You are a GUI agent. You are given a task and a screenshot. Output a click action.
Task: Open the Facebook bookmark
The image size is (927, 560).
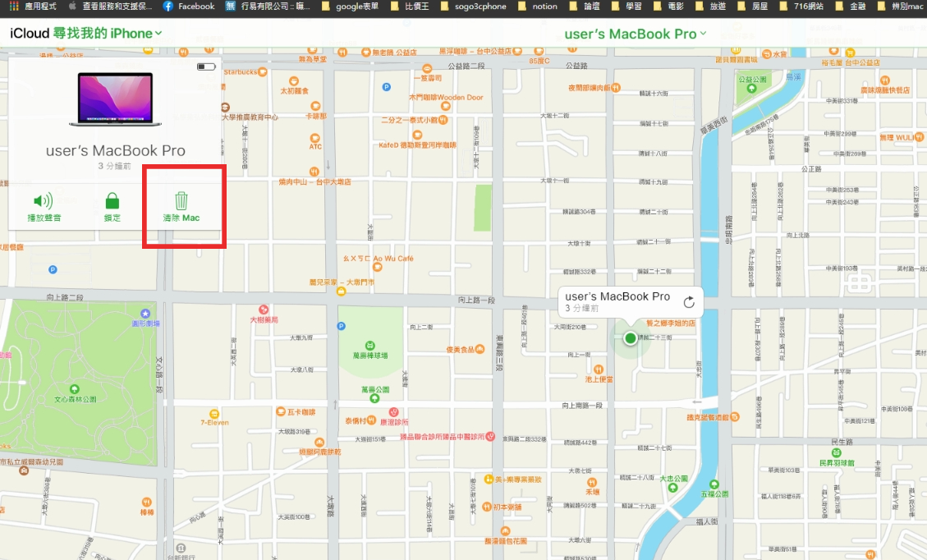click(189, 7)
